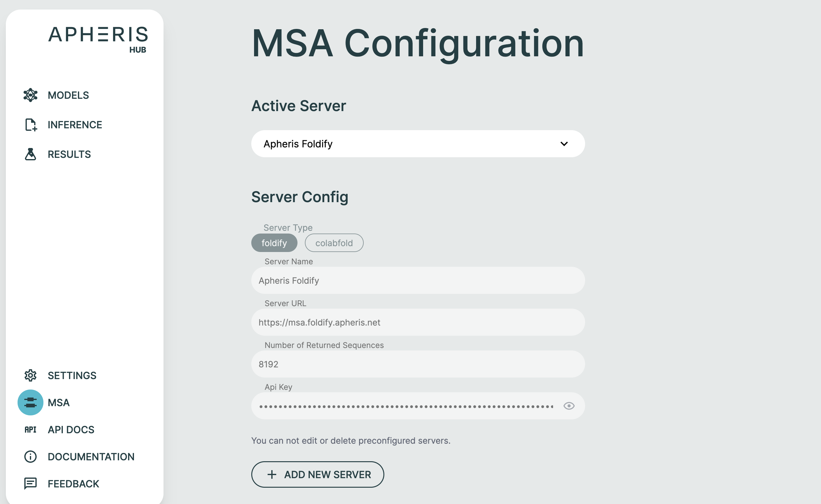
Task: Open Feedback via the speech bubble icon
Action: (x=30, y=483)
